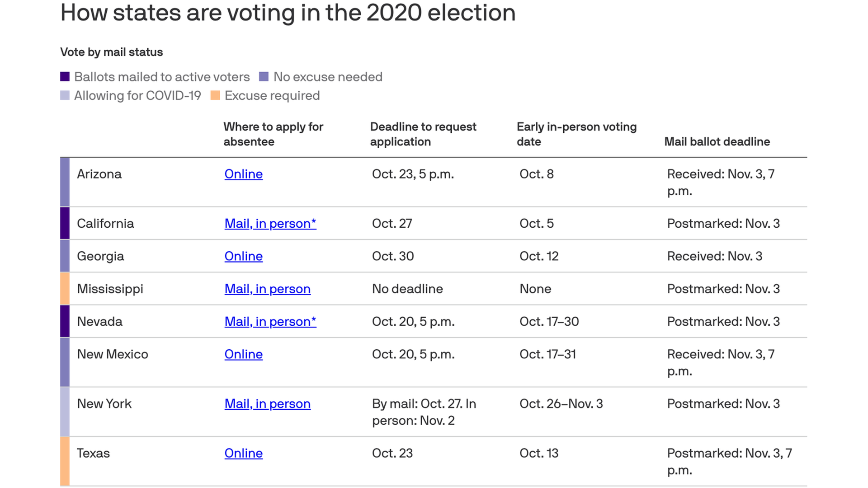This screenshot has width=868, height=488.
Task: Select the 'Where to apply for absentee' column header
Action: point(274,134)
